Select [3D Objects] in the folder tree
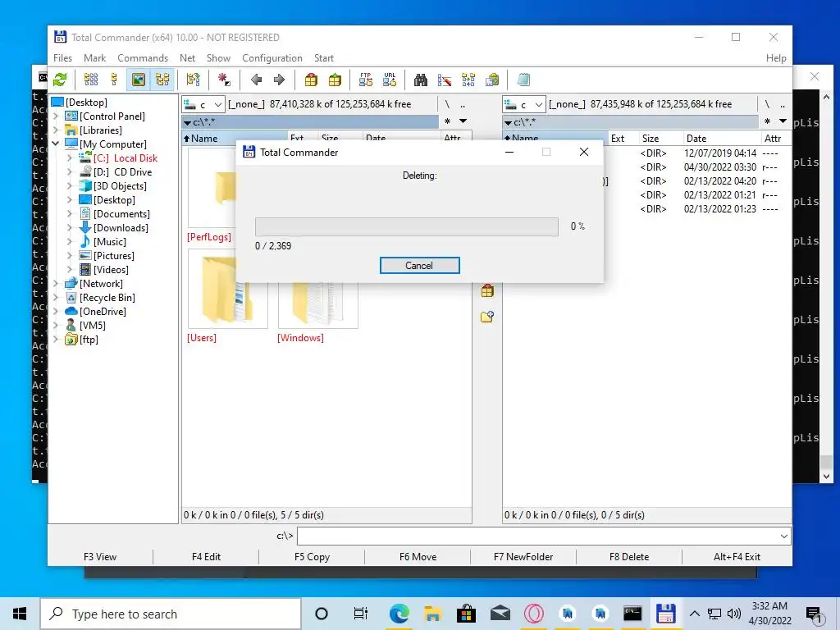Screen dimensions: 840x630 (120, 186)
